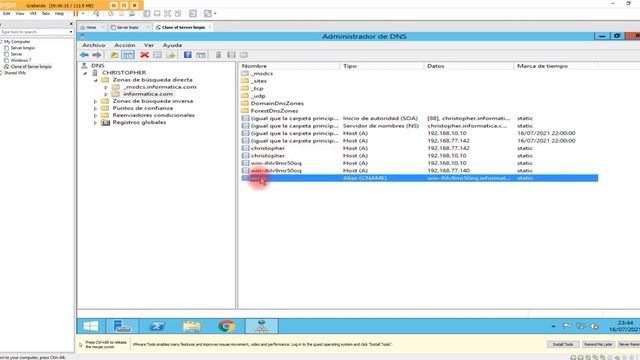Open the Windows Start button
The image size is (640, 360).
click(91, 326)
